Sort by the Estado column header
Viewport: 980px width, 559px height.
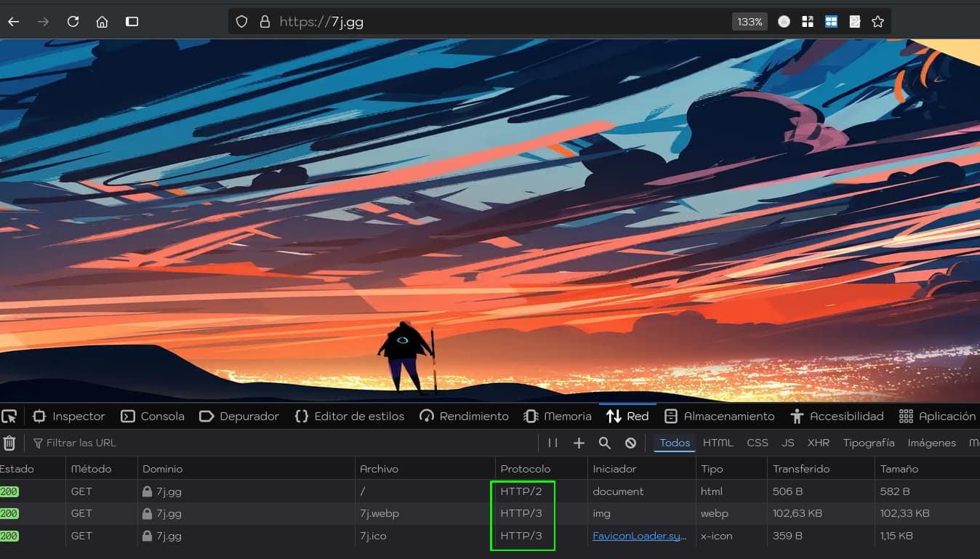[x=33, y=469]
